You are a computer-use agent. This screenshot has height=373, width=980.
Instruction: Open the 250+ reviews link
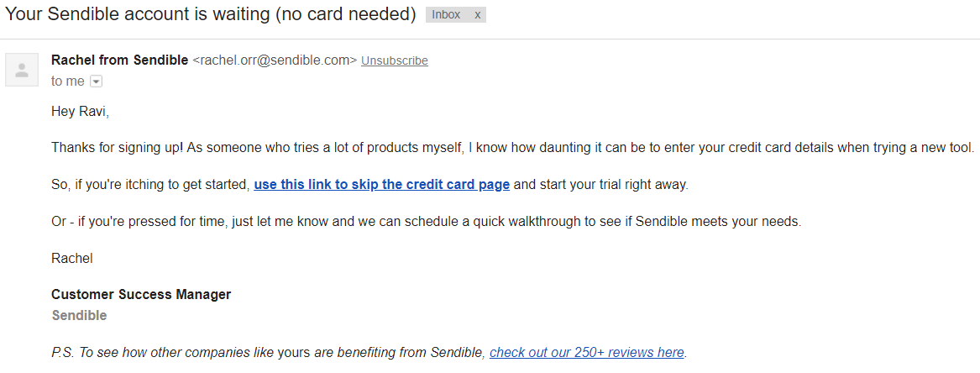tap(587, 352)
